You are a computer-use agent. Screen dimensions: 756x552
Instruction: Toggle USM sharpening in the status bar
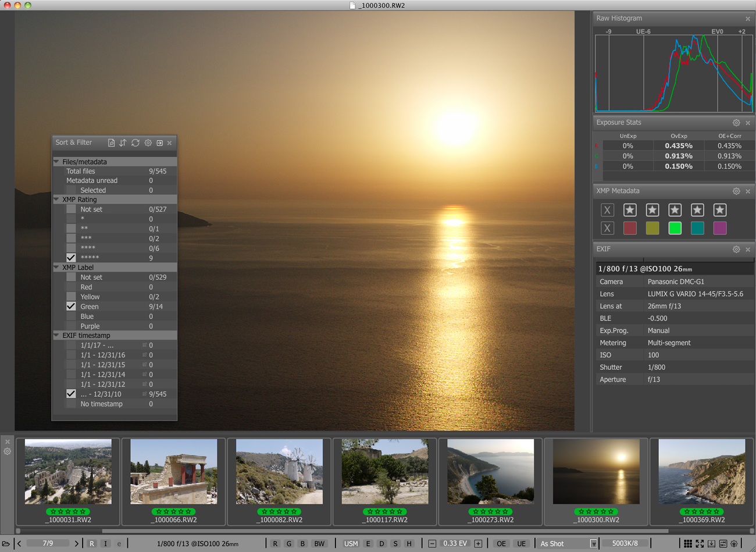pyautogui.click(x=351, y=543)
